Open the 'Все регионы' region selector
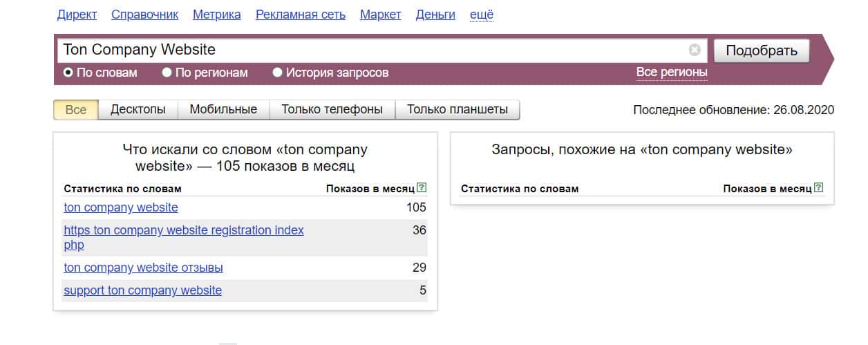Viewport: 868px width, 345px height. (x=672, y=72)
